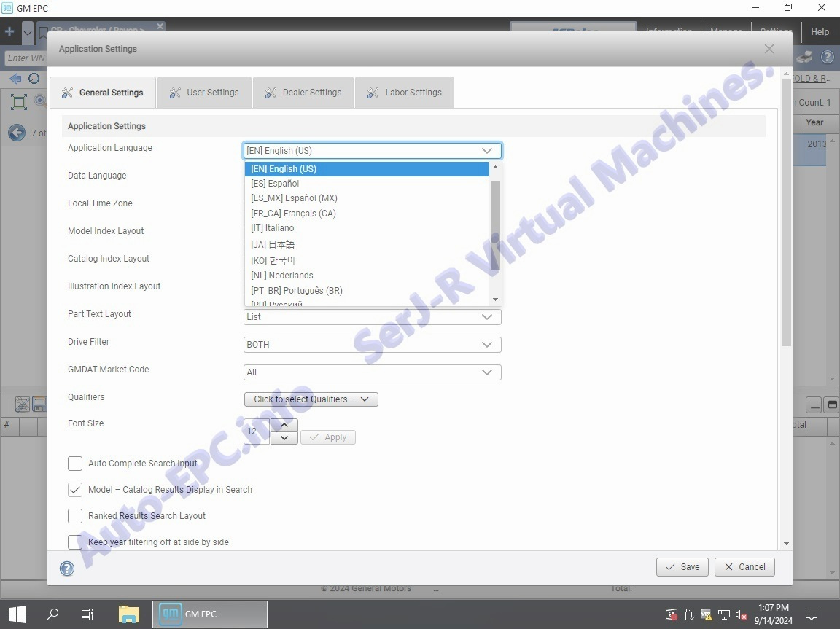Switch to the User Settings tab

coord(205,93)
